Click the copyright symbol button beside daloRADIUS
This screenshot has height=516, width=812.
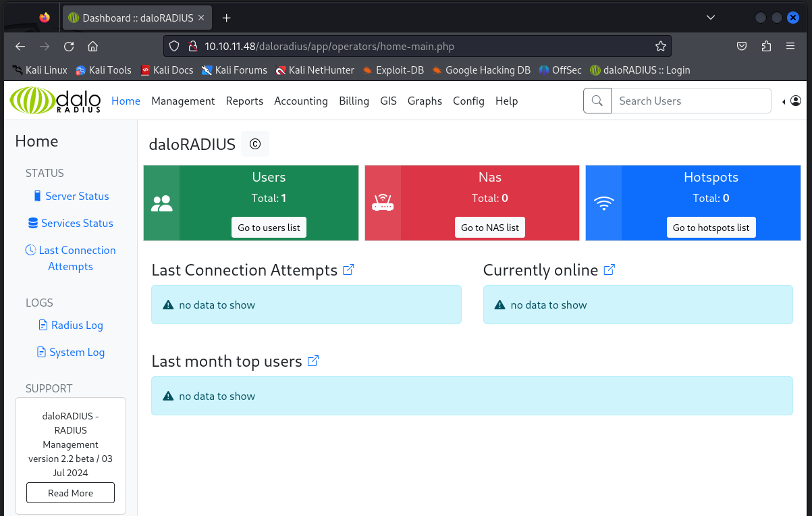click(254, 144)
